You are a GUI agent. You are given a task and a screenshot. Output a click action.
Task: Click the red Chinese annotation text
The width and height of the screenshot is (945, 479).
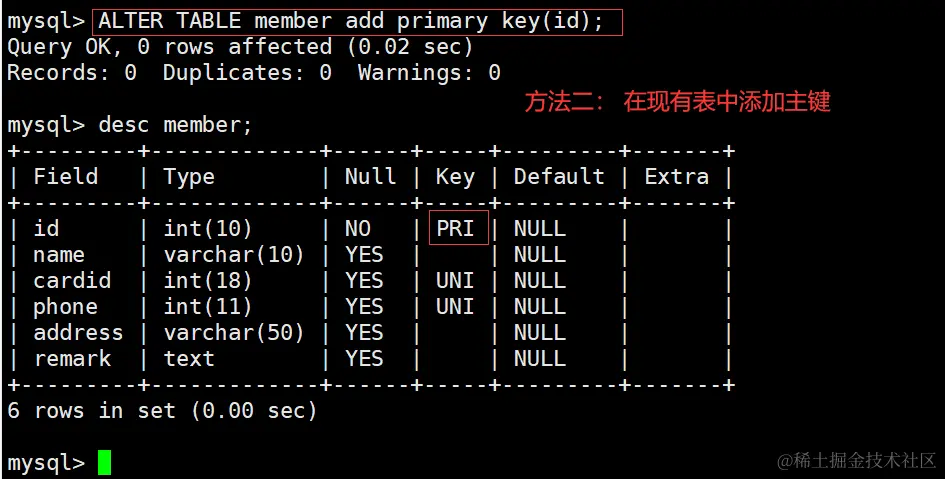click(x=677, y=101)
